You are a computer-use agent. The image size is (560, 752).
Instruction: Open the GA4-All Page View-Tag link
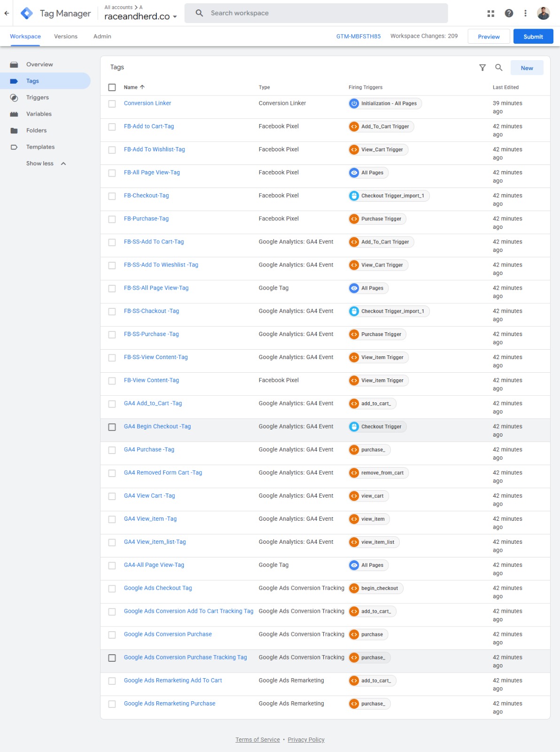tap(154, 565)
